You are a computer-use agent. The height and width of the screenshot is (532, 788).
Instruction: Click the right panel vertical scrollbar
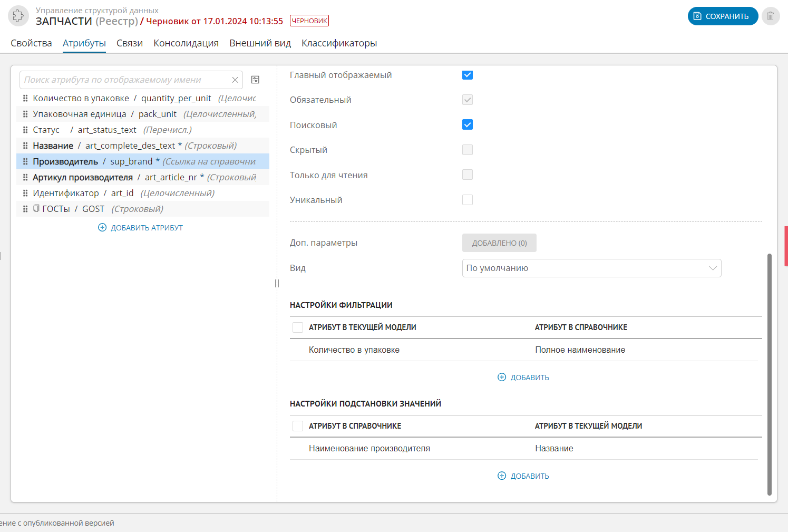(x=769, y=374)
